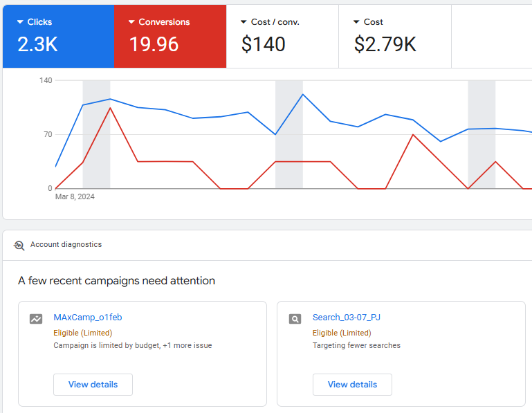Select the 2.3K clicks value

click(37, 45)
